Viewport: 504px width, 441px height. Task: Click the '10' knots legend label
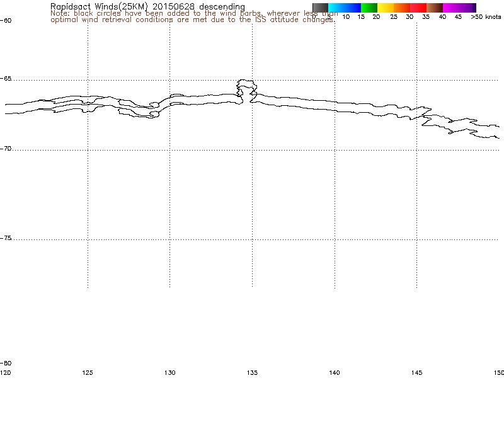346,17
